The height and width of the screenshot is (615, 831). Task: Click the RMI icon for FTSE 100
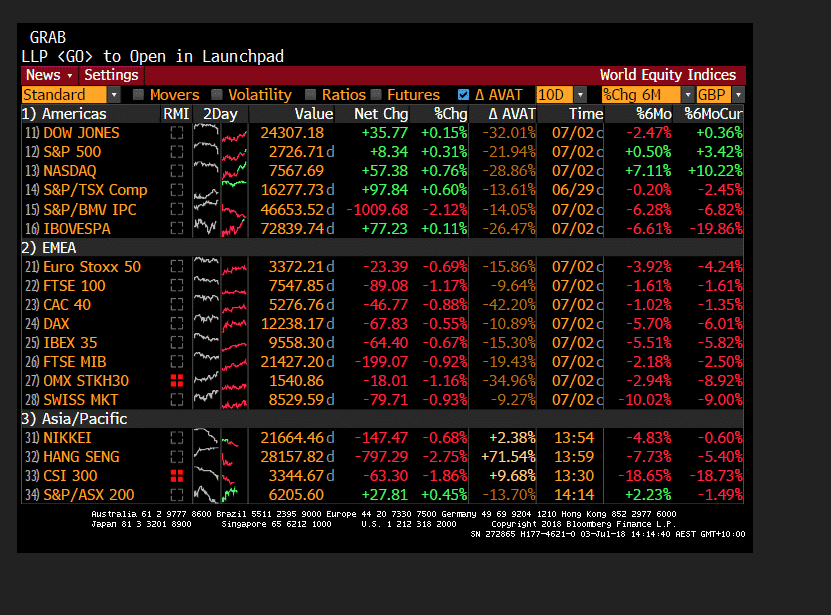point(177,286)
